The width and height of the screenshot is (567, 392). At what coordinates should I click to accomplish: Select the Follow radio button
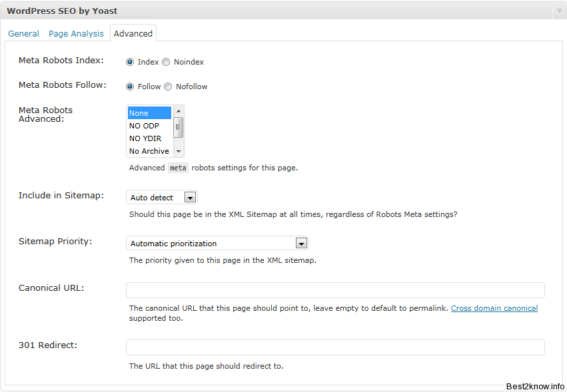[x=130, y=87]
